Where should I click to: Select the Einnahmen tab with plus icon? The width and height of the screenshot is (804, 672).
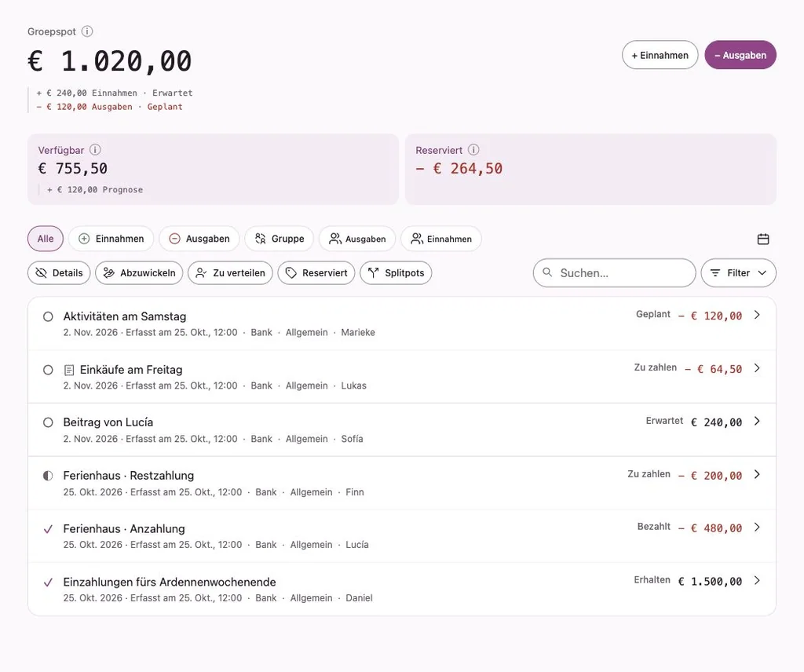tap(111, 239)
